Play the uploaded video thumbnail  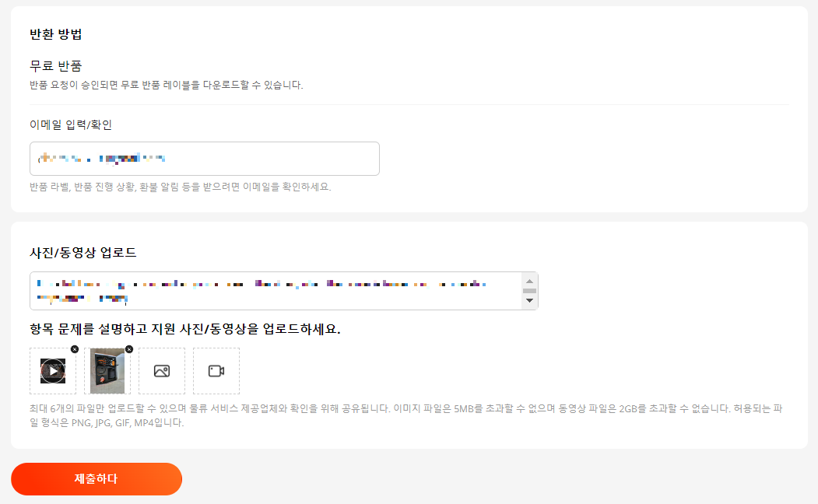[53, 371]
